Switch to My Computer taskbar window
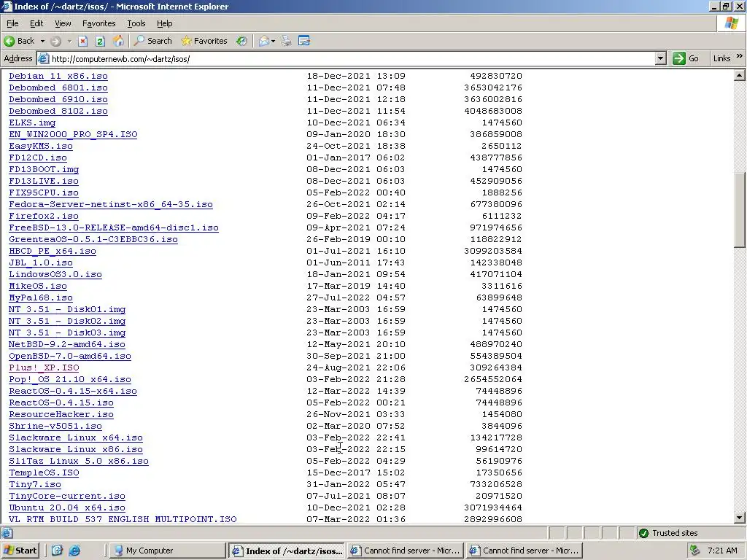Screen dimensions: 747x560 tap(168, 551)
